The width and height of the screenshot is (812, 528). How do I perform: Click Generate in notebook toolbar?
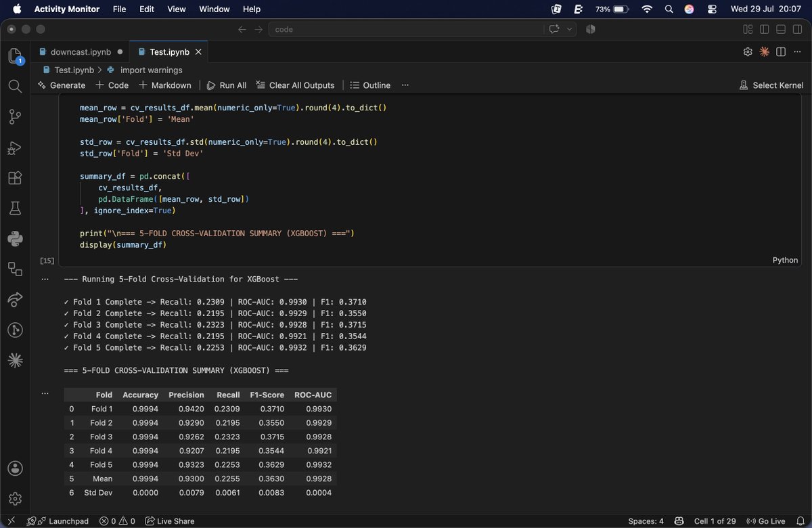62,85
